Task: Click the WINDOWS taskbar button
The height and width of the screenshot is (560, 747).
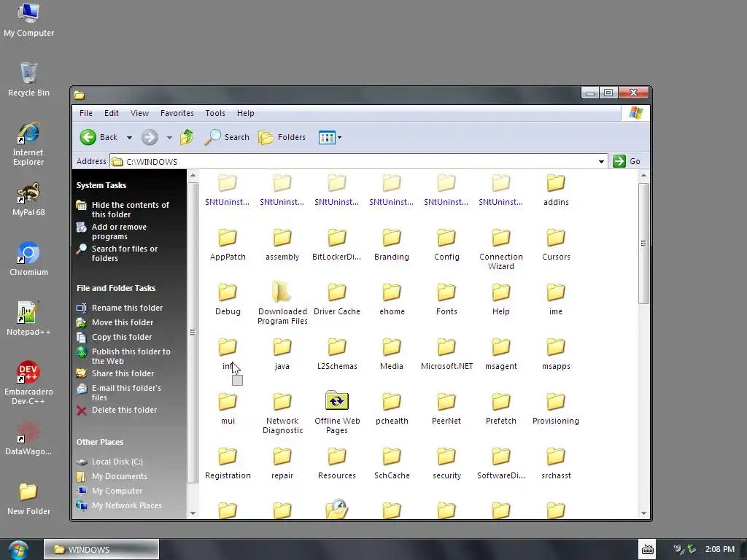Action: click(x=101, y=550)
